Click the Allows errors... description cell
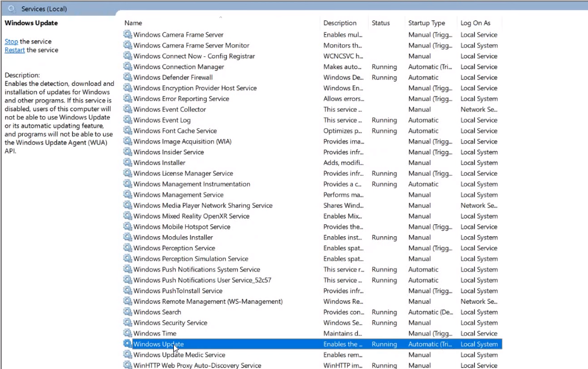The height and width of the screenshot is (369, 588). [x=343, y=99]
